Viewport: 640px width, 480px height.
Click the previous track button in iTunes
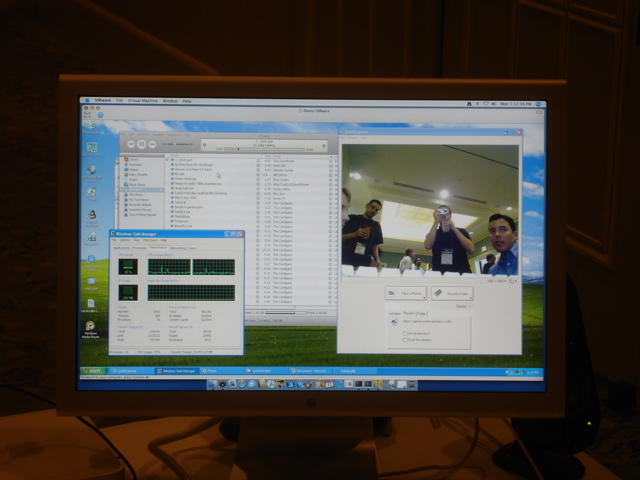click(131, 144)
